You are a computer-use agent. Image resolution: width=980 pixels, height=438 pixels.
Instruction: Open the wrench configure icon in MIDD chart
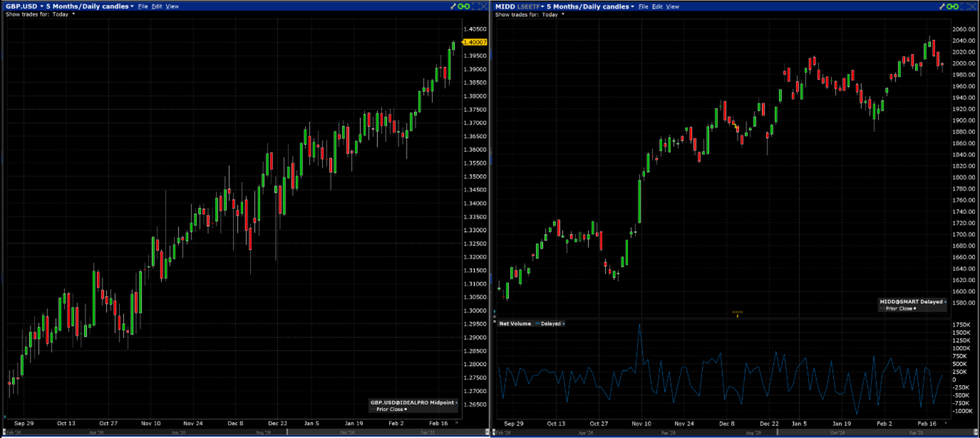point(942,6)
